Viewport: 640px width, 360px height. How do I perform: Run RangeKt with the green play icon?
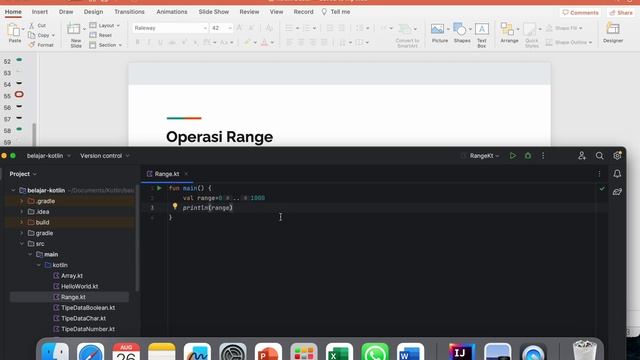(513, 156)
